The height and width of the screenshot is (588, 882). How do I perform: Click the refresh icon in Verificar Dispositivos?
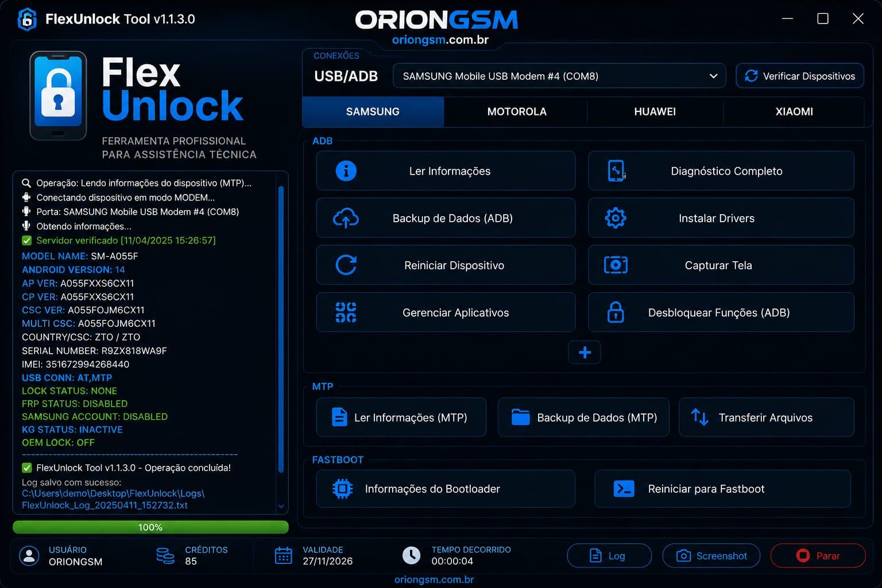(751, 76)
